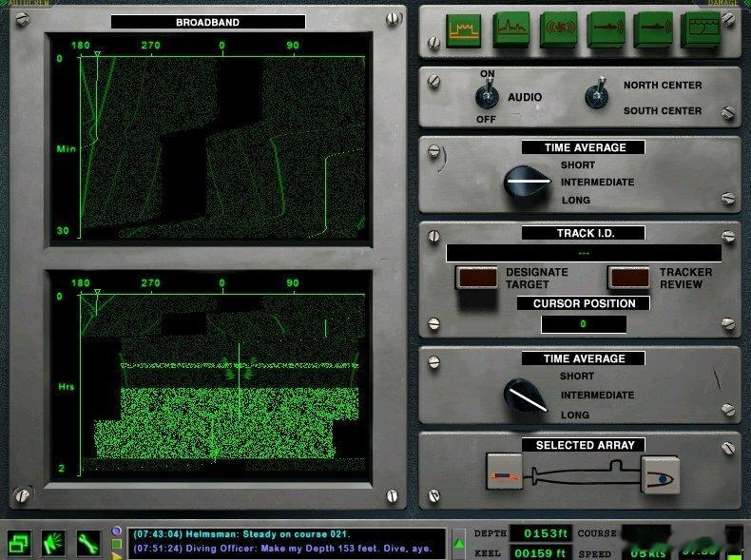Viewport: 751px width, 560px height.
Task: Click the DEPTH readout 0153ft
Action: point(540,533)
